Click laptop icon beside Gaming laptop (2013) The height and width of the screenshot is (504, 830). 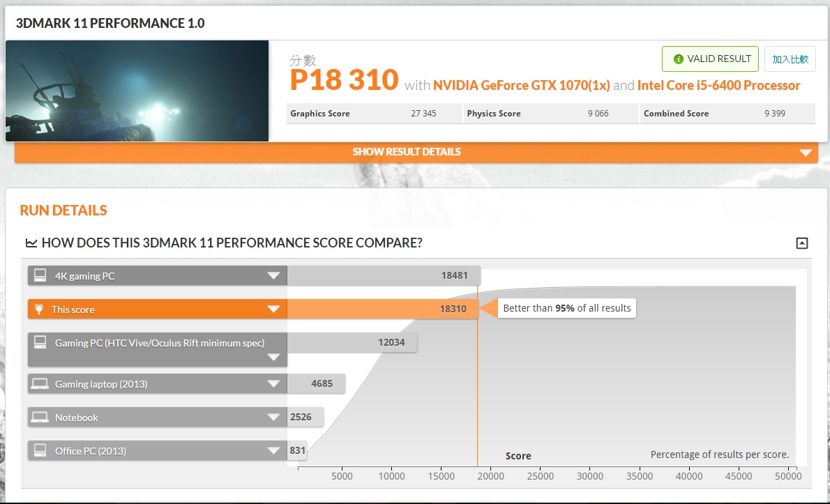click(40, 383)
